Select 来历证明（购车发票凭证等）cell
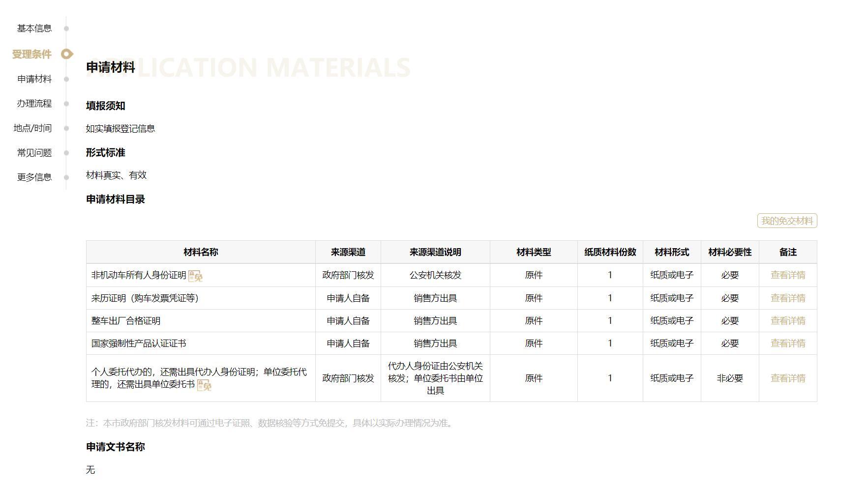Screen dimensions: 868x486 pyautogui.click(x=201, y=298)
